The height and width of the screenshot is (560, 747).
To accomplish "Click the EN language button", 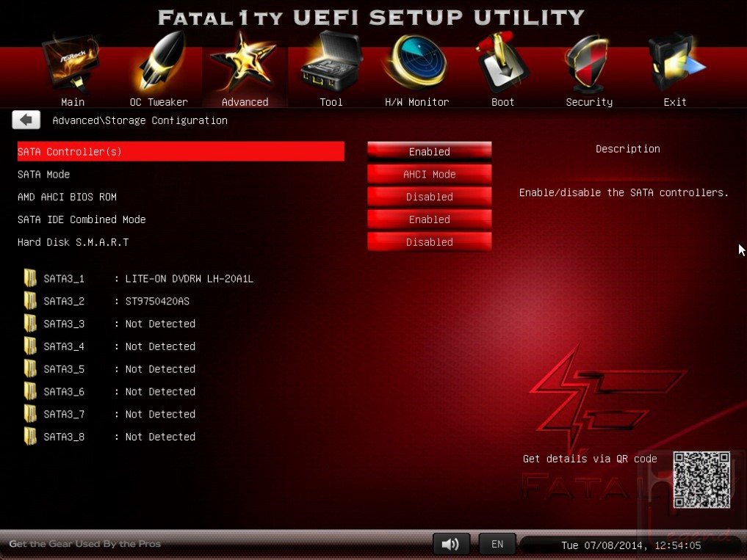I will (497, 544).
